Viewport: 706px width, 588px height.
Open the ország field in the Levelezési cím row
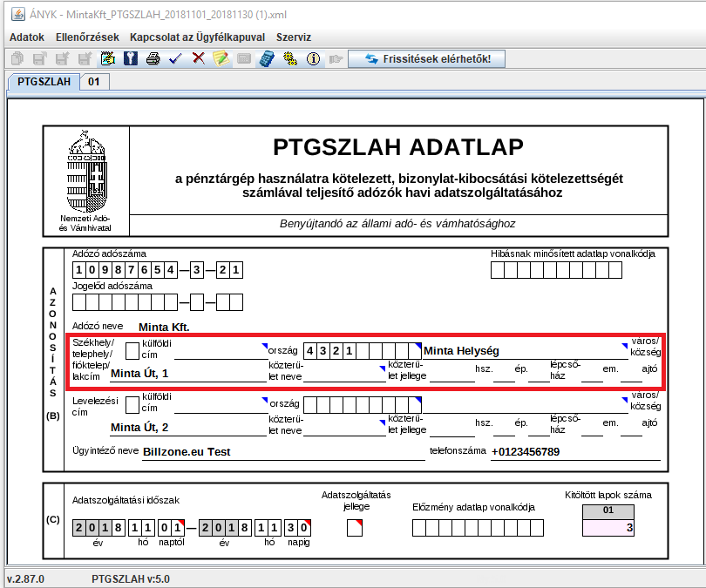point(221,405)
